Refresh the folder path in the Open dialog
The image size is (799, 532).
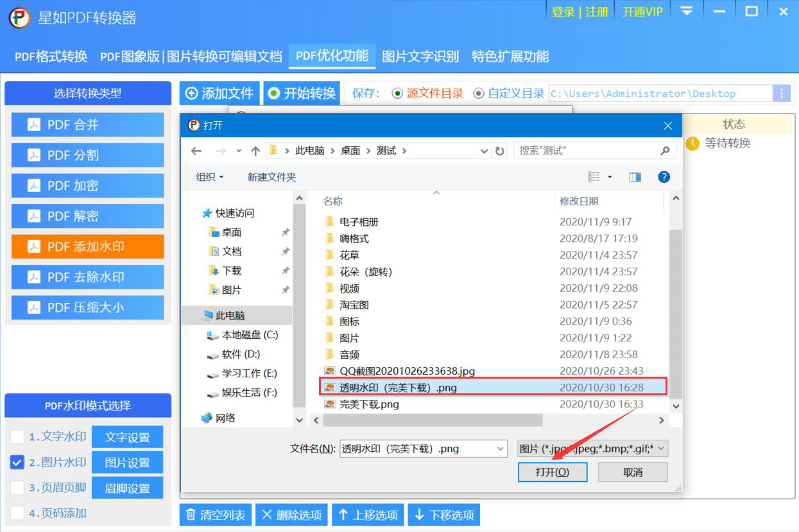(x=500, y=151)
